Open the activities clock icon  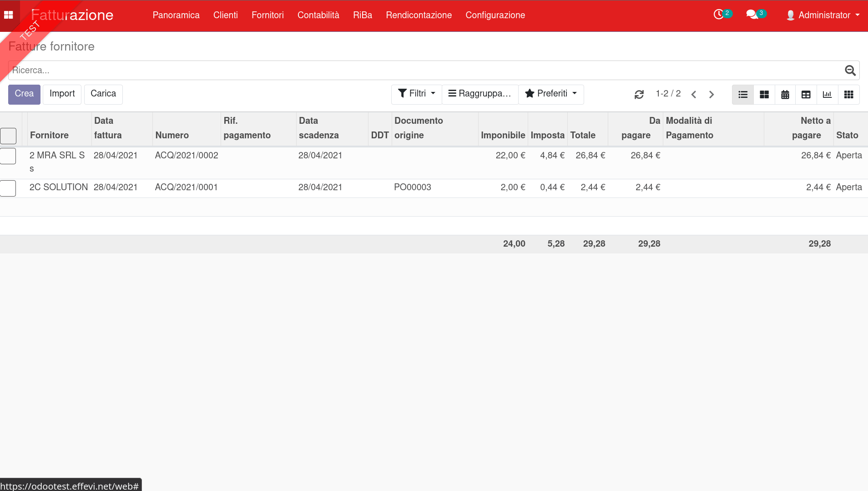click(x=718, y=15)
